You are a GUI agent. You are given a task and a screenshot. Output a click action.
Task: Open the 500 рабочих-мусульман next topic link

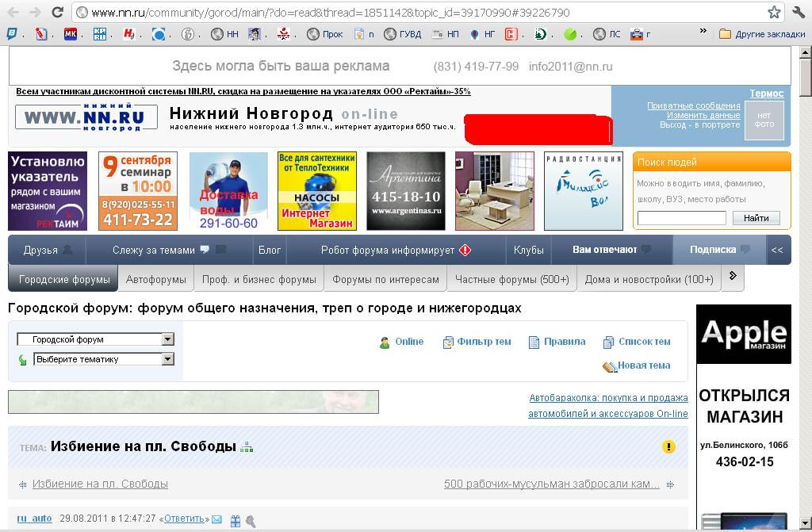[x=552, y=484]
